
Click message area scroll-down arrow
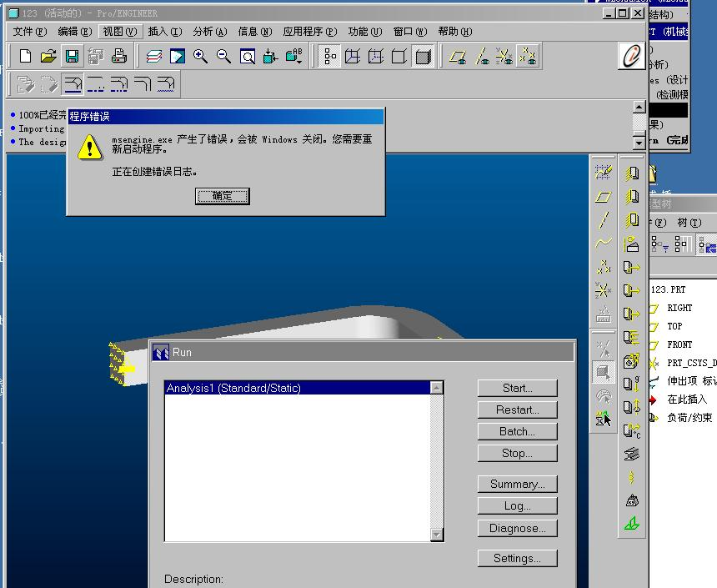pyautogui.click(x=639, y=143)
